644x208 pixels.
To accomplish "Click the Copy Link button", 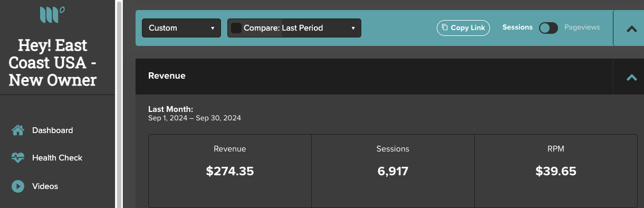I will 464,28.
